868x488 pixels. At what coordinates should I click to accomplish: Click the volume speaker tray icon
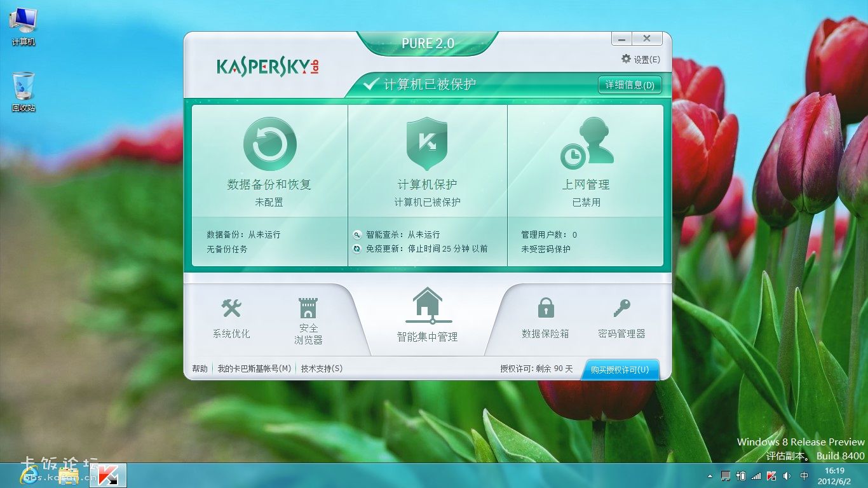point(787,475)
